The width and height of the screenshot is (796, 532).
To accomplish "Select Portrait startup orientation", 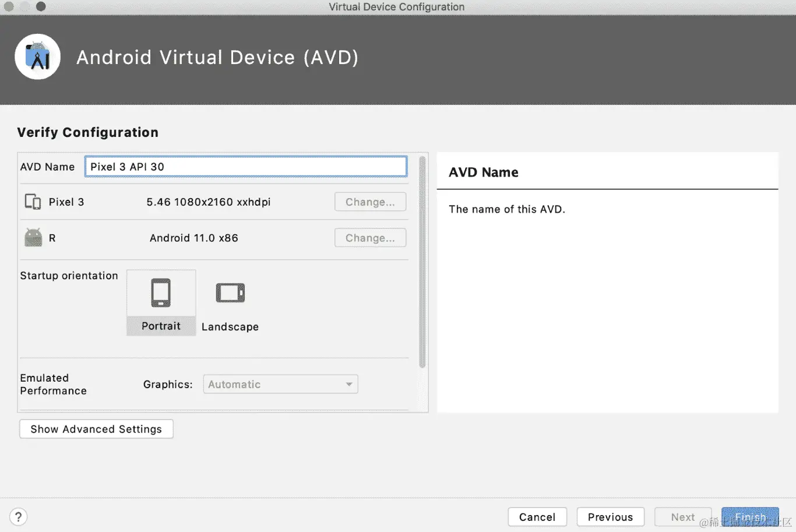I will coord(161,302).
